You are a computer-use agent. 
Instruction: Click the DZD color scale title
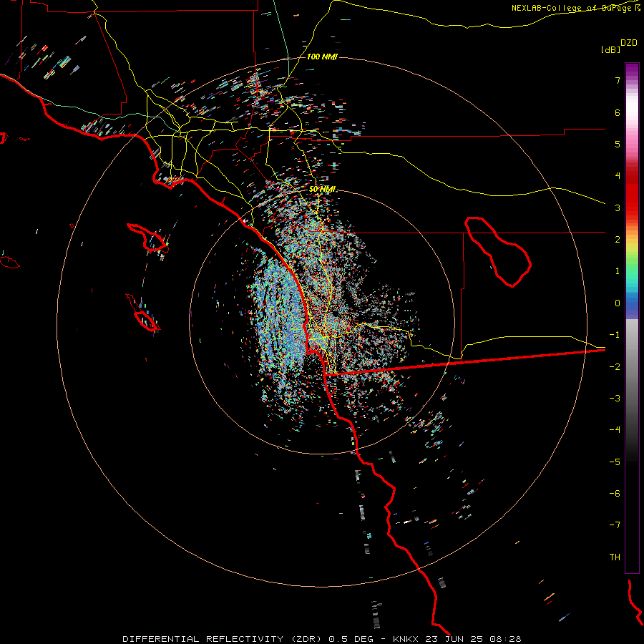629,43
